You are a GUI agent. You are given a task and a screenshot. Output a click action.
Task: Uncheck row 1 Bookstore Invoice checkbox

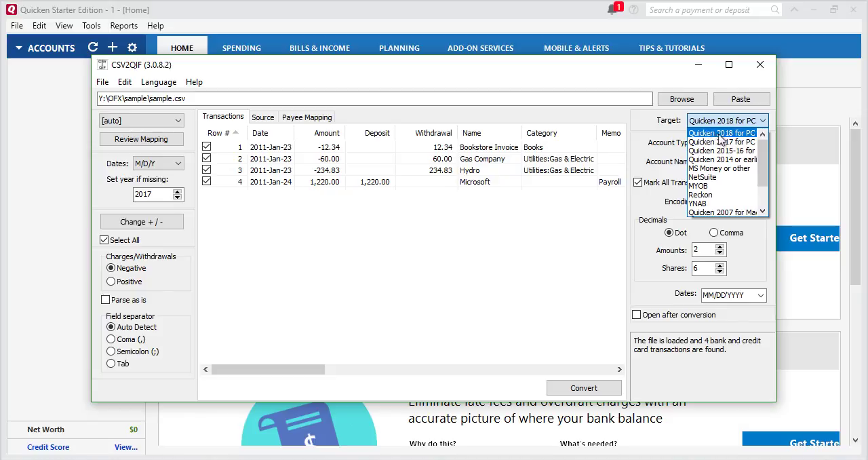click(x=207, y=147)
